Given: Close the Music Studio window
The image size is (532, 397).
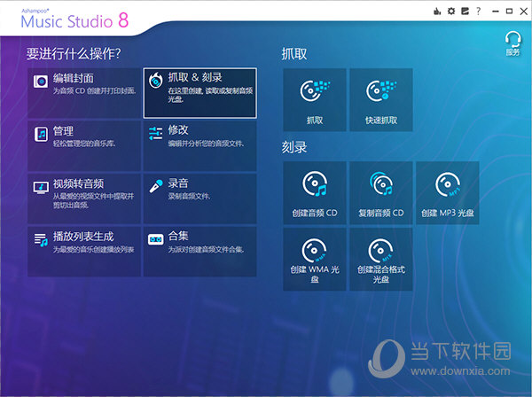Looking at the screenshot, I should pyautogui.click(x=523, y=12).
